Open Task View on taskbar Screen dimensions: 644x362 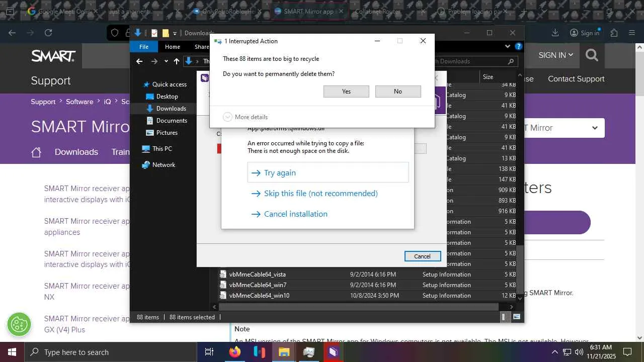[x=209, y=352]
